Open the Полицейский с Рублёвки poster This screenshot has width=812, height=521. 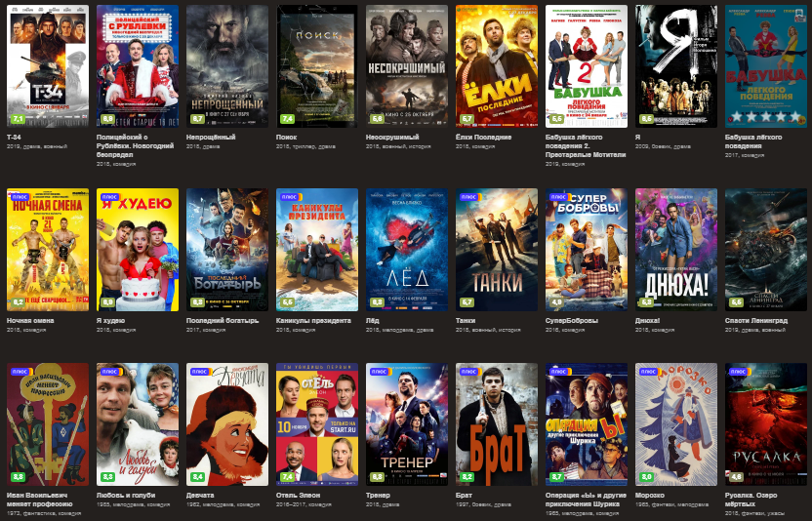138,66
